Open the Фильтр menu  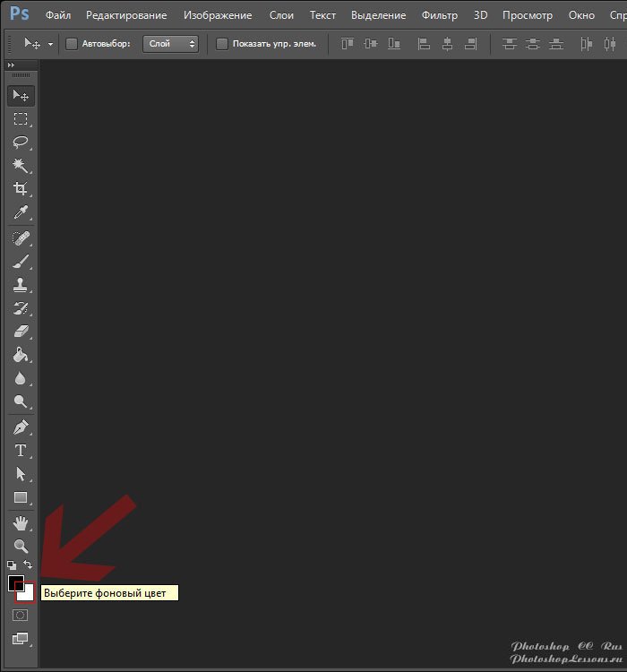(x=439, y=15)
